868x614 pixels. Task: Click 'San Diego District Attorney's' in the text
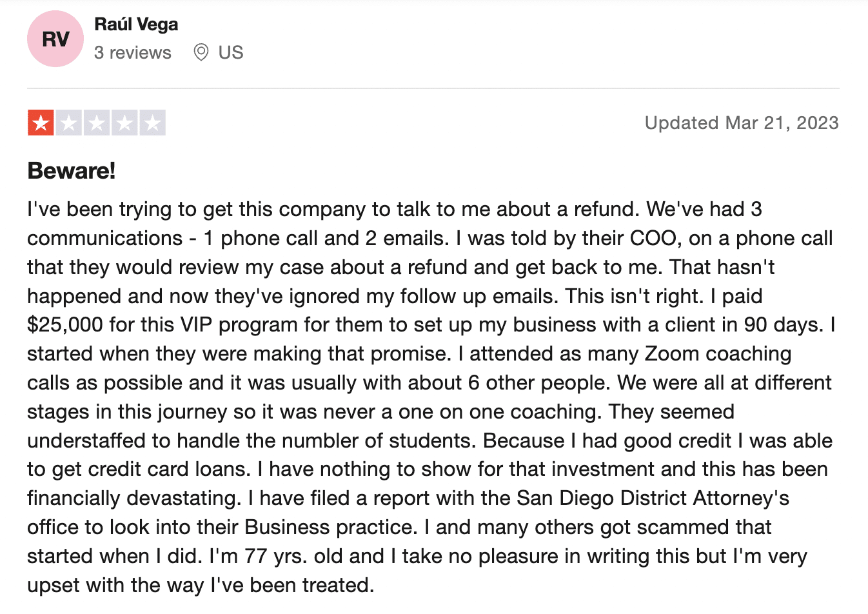coord(653,498)
